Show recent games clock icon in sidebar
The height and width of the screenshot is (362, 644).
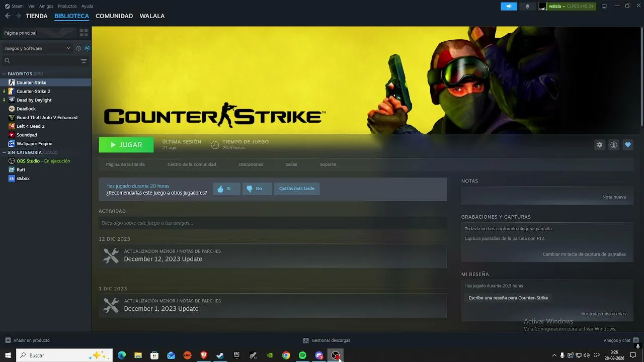tap(78, 48)
